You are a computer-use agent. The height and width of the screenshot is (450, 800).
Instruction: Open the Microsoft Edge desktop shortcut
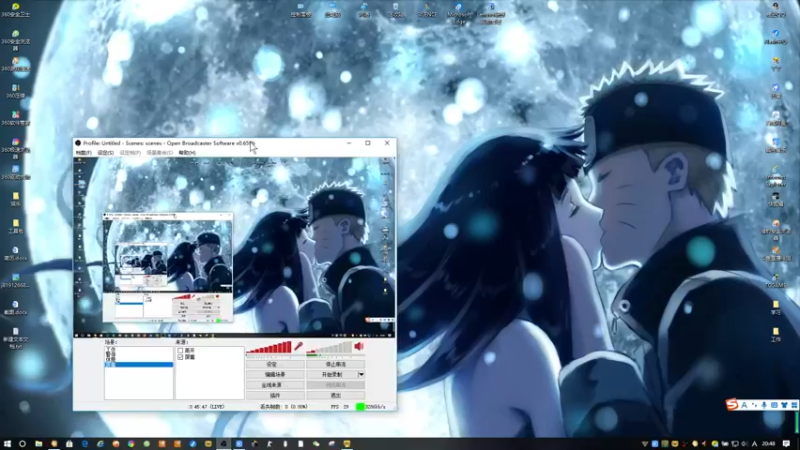click(458, 12)
